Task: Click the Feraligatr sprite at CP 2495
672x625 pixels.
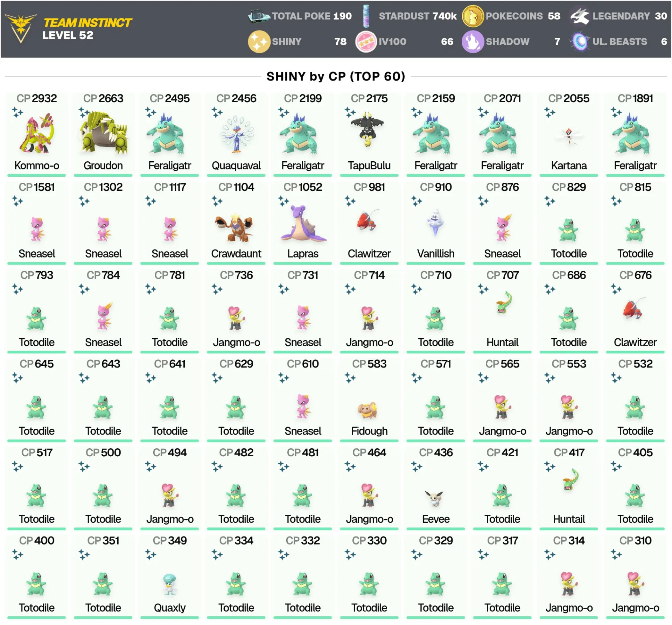Action: click(x=165, y=133)
